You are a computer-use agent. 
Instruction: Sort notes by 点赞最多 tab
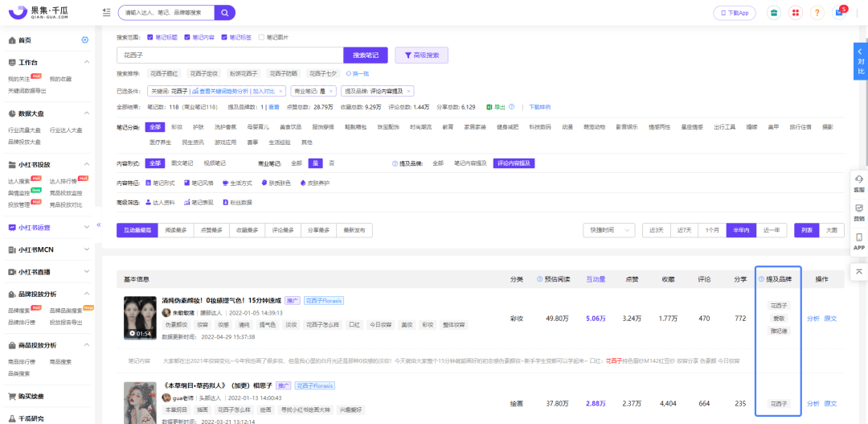(212, 230)
